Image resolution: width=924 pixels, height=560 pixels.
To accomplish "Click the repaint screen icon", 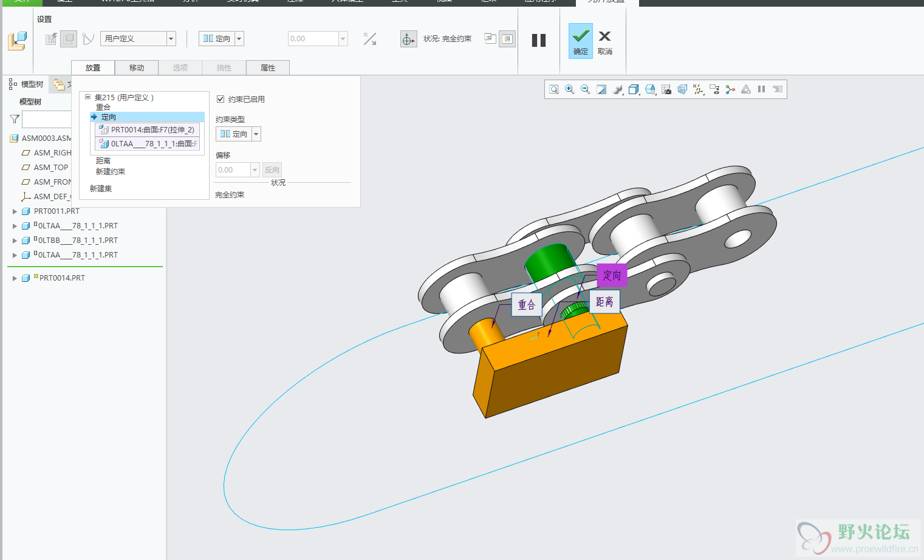I will click(601, 89).
